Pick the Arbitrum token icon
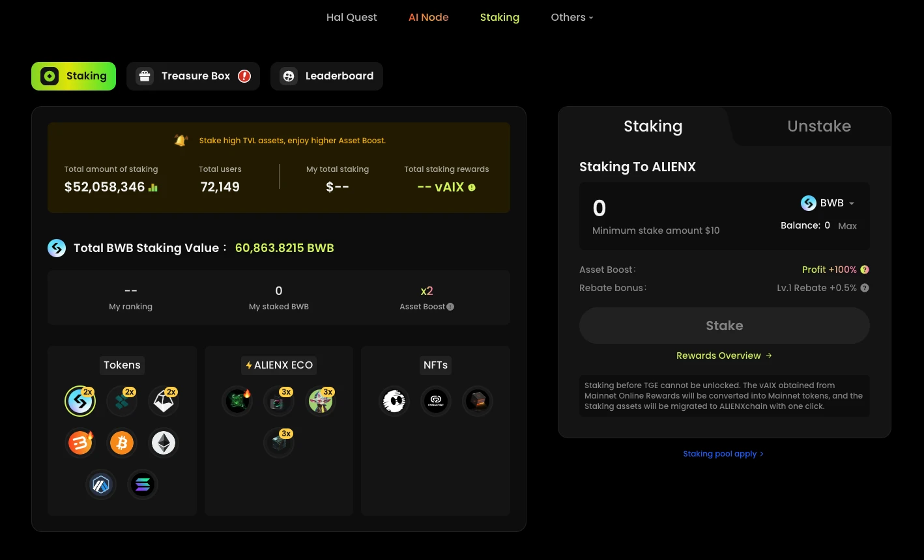 tap(101, 484)
